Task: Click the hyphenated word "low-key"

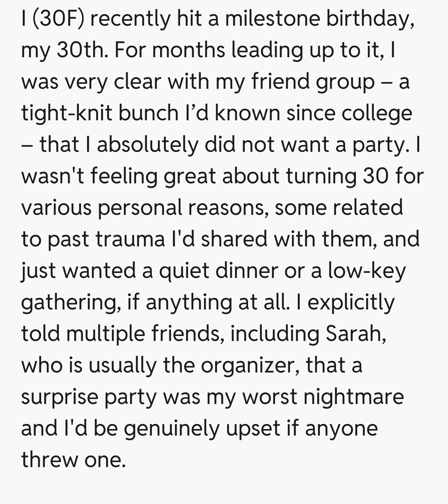Action: (x=367, y=271)
